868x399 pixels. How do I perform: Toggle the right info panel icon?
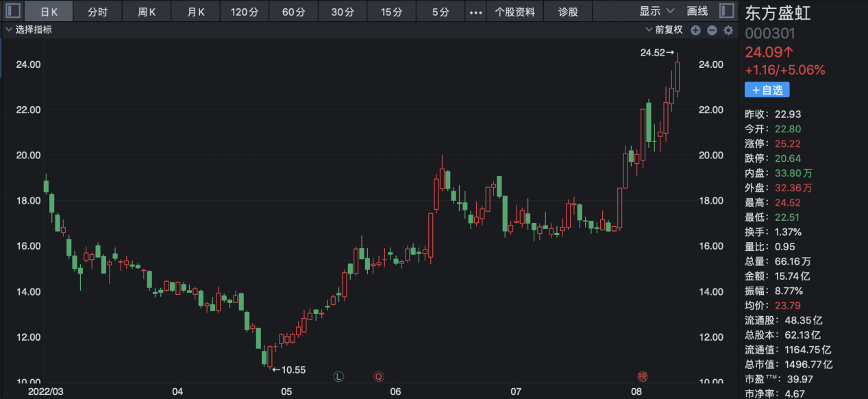coord(726,12)
